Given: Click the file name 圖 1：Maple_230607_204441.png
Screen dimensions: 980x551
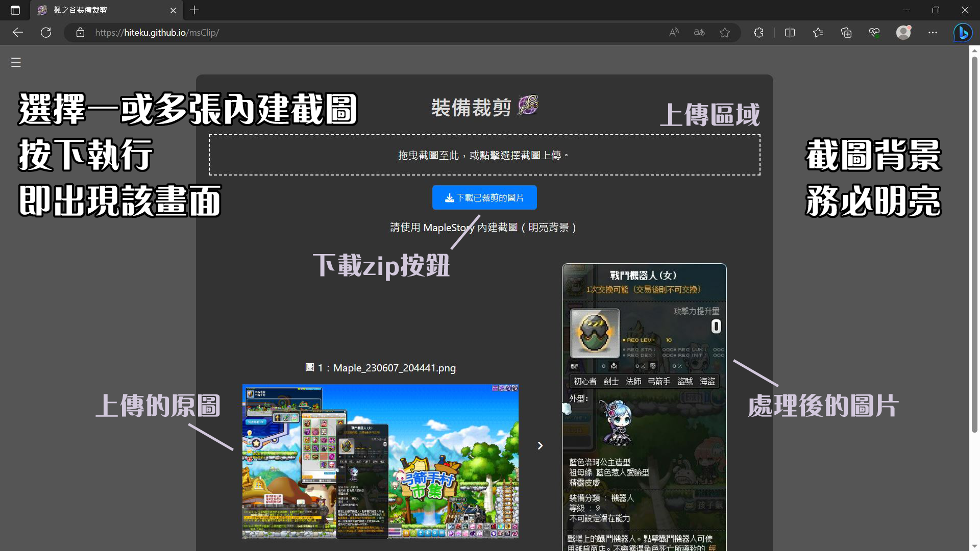Looking at the screenshot, I should coord(380,368).
